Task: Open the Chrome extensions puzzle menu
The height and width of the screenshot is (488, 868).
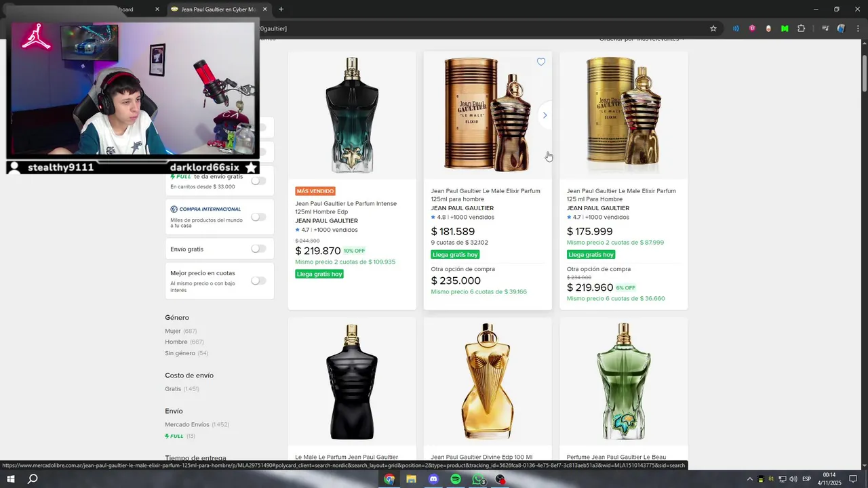Action: point(801,28)
